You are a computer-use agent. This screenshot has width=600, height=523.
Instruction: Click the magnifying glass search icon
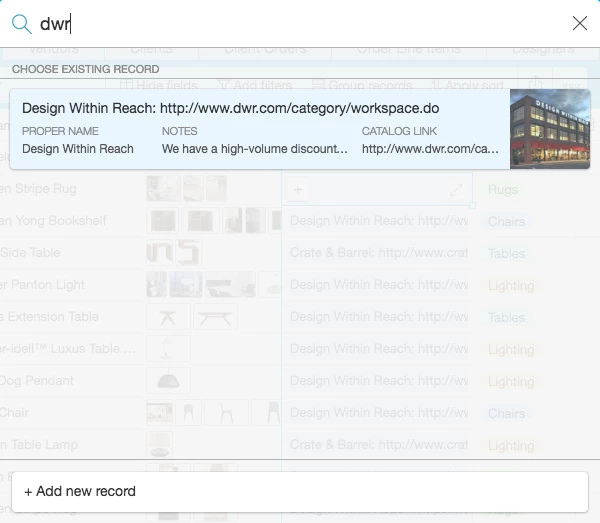pos(21,24)
